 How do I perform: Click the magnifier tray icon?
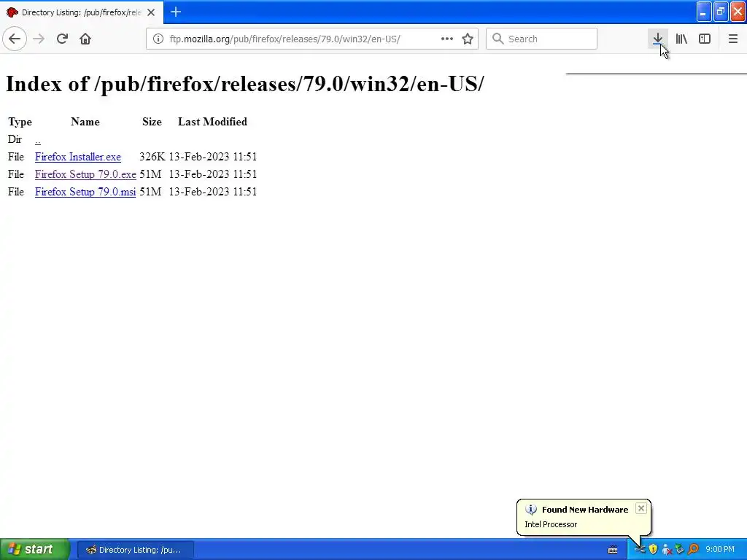point(693,550)
